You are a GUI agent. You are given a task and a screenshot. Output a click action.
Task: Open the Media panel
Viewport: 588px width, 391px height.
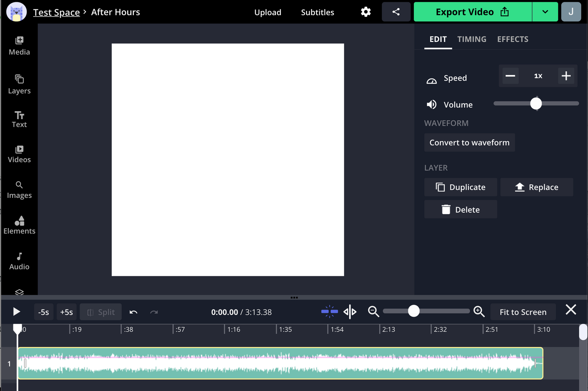[19, 45]
